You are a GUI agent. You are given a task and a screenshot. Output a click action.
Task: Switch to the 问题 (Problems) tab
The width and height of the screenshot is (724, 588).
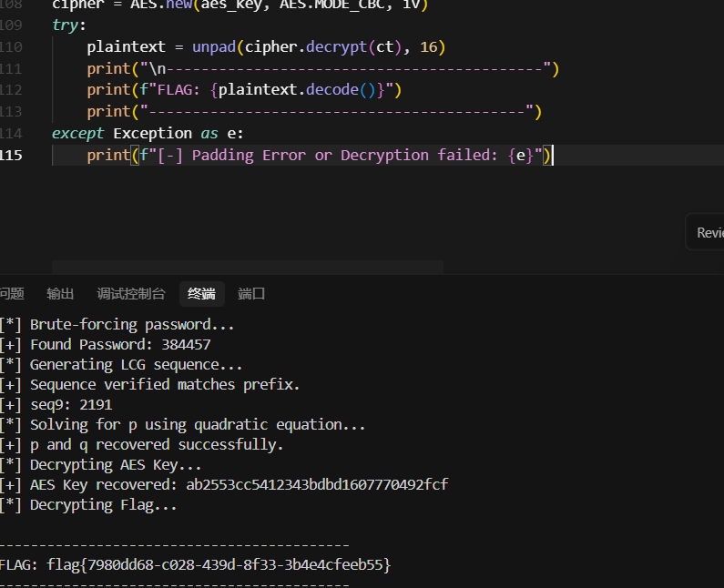(11, 294)
